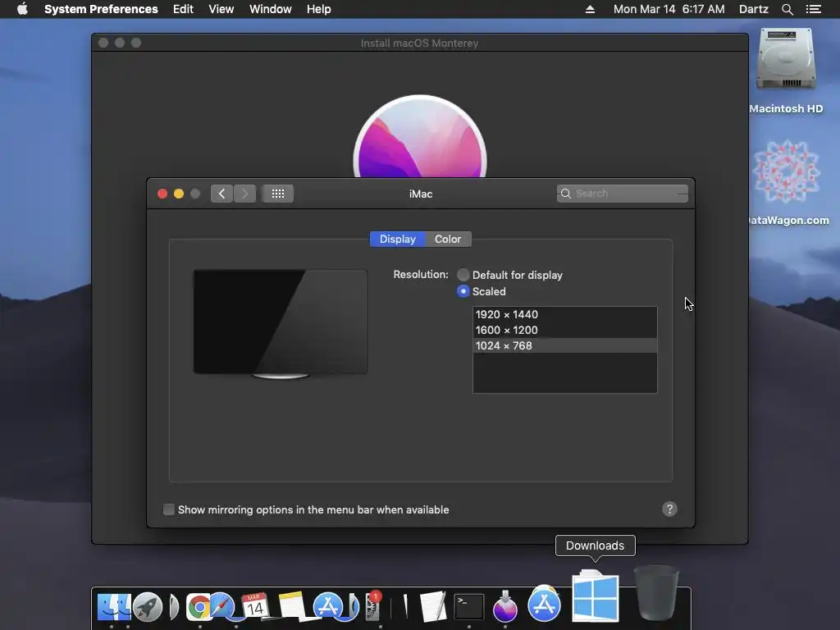Click the forward chevron in iMac toolbar
The image size is (840, 630).
(244, 194)
